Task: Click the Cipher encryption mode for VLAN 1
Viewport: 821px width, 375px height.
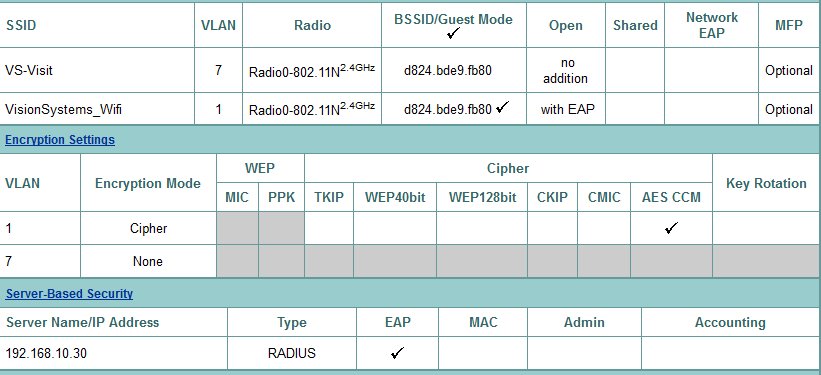Action: [149, 228]
